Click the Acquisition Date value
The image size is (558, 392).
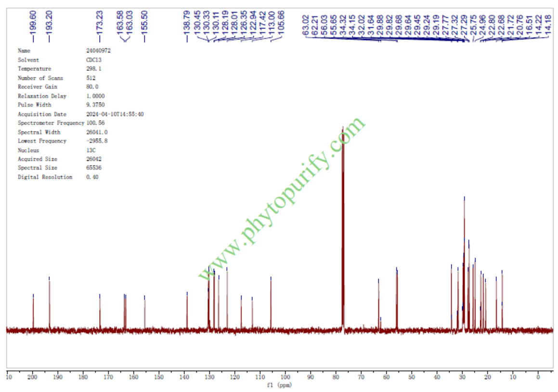pos(115,114)
